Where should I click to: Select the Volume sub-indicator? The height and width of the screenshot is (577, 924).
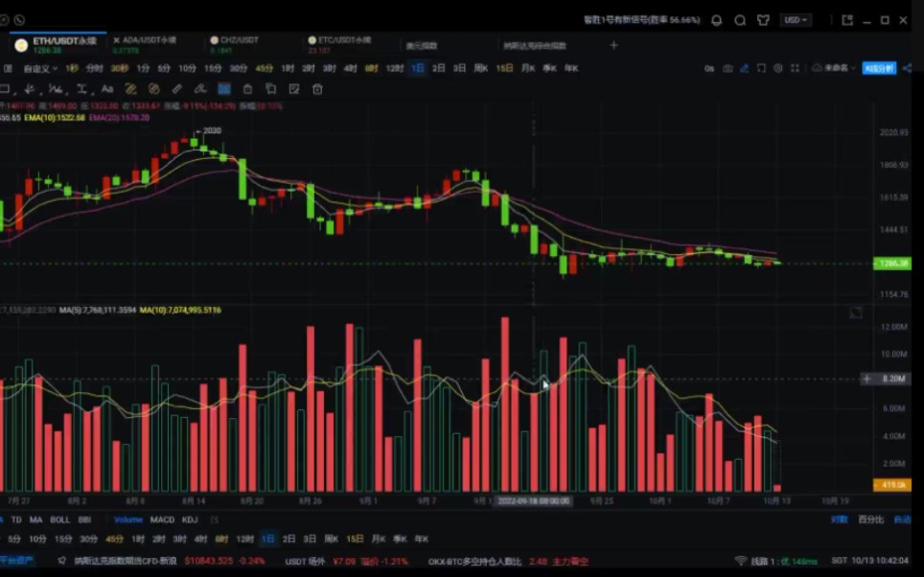pos(127,519)
